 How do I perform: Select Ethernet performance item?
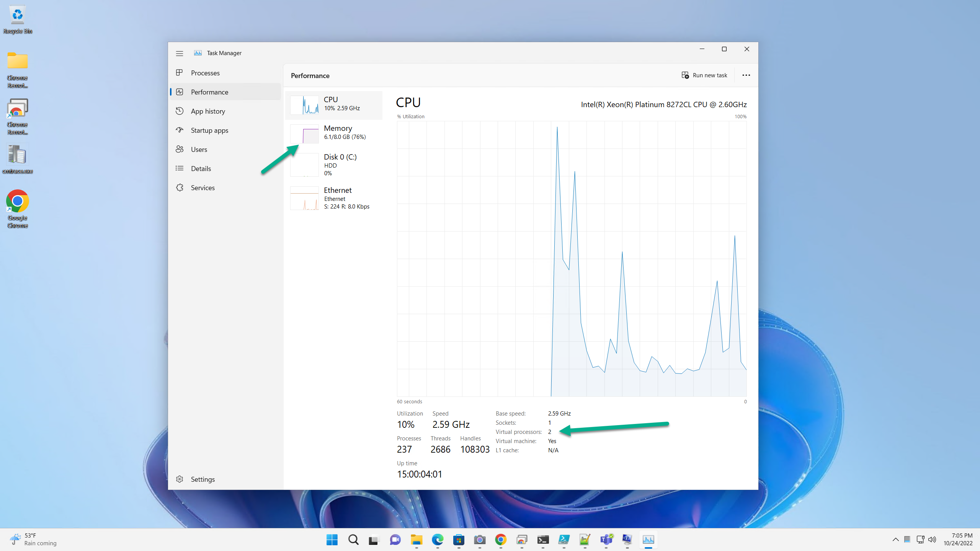point(334,198)
